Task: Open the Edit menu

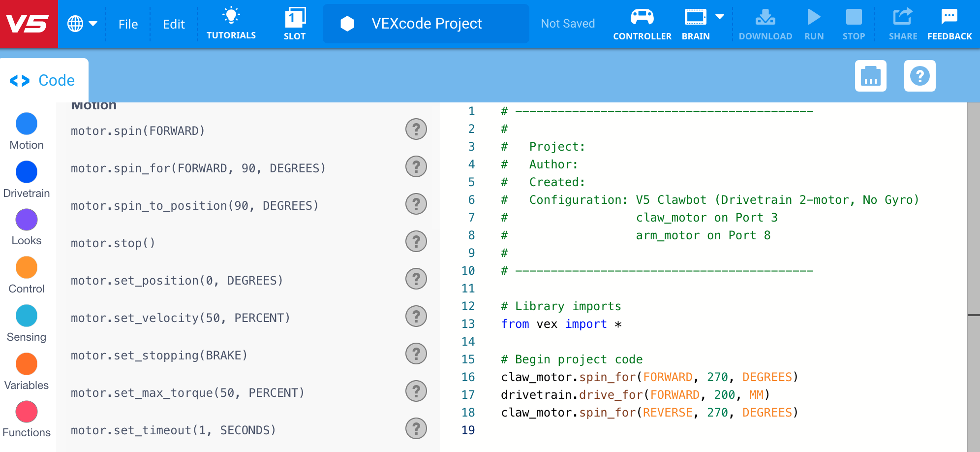Action: (x=173, y=24)
